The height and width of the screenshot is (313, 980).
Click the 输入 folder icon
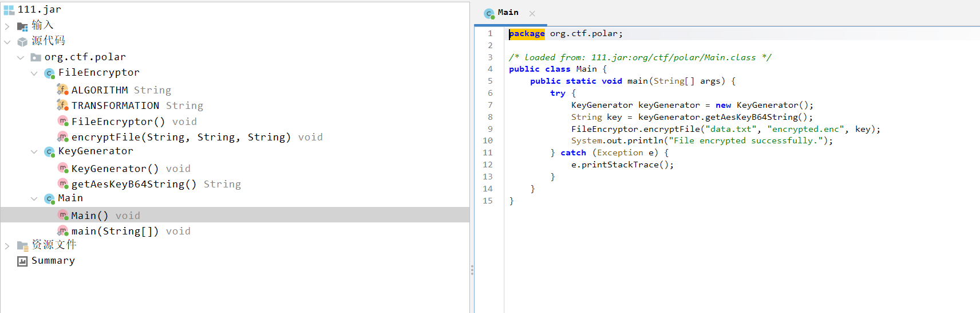(22, 26)
